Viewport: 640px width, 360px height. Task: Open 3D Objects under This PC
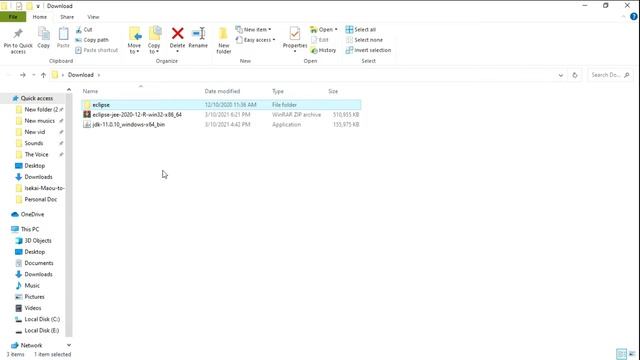38,241
